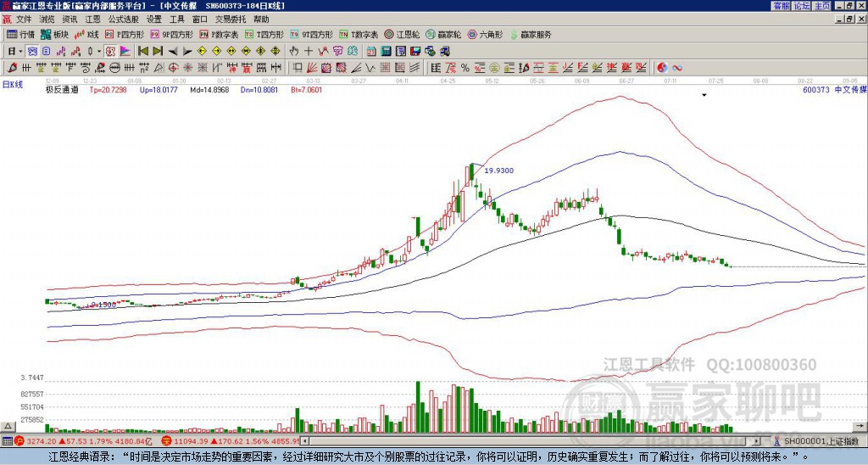Click the right-arrow button at volume pane

tap(860, 426)
